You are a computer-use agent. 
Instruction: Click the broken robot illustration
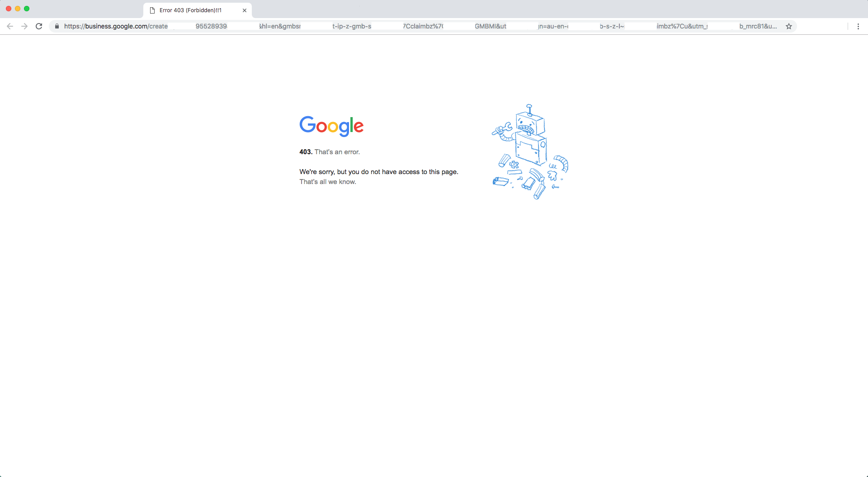pyautogui.click(x=530, y=151)
